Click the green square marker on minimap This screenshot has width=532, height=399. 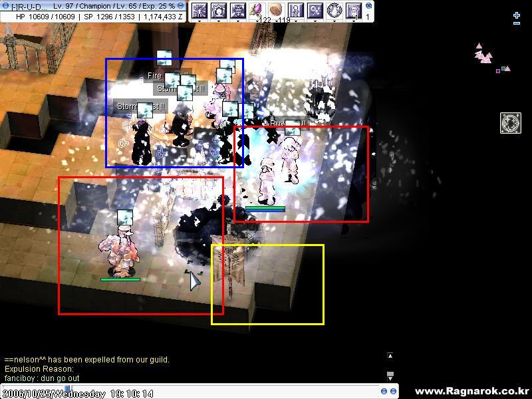tap(503, 68)
